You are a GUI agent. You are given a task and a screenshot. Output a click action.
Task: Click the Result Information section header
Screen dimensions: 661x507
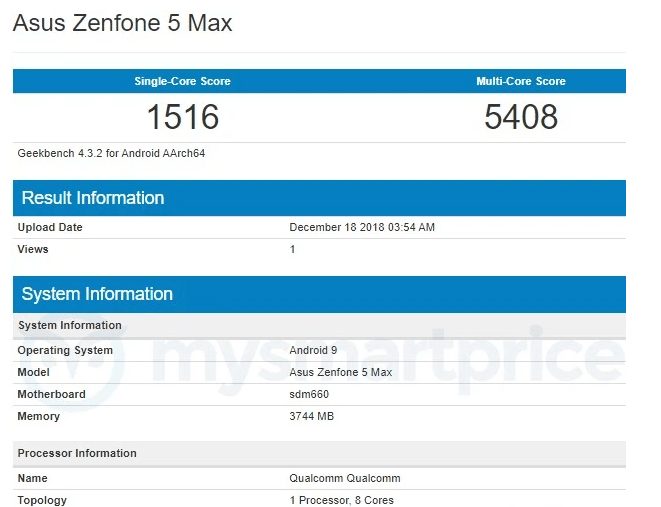coord(319,198)
